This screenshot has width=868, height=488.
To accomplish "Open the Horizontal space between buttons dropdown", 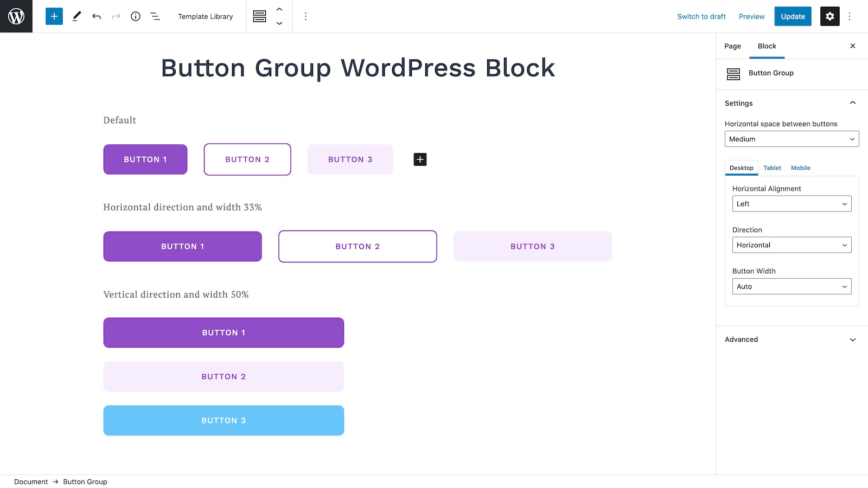I will pyautogui.click(x=792, y=139).
